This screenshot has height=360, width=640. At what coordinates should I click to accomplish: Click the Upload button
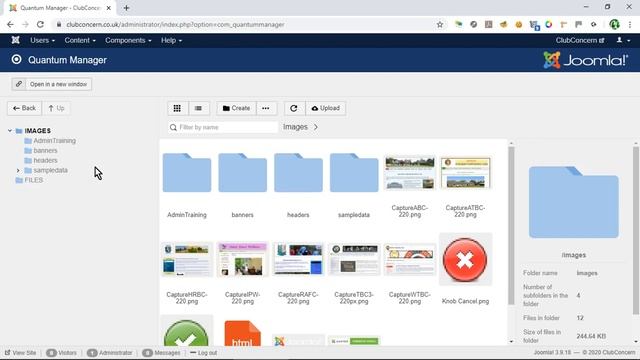pyautogui.click(x=326, y=108)
